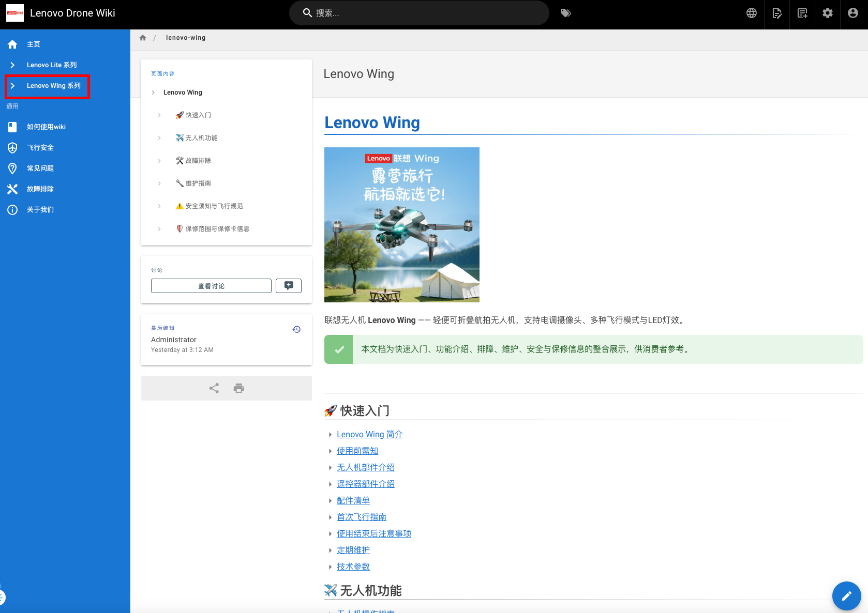Edit page with floating pencil button
868x613 pixels.
847,596
